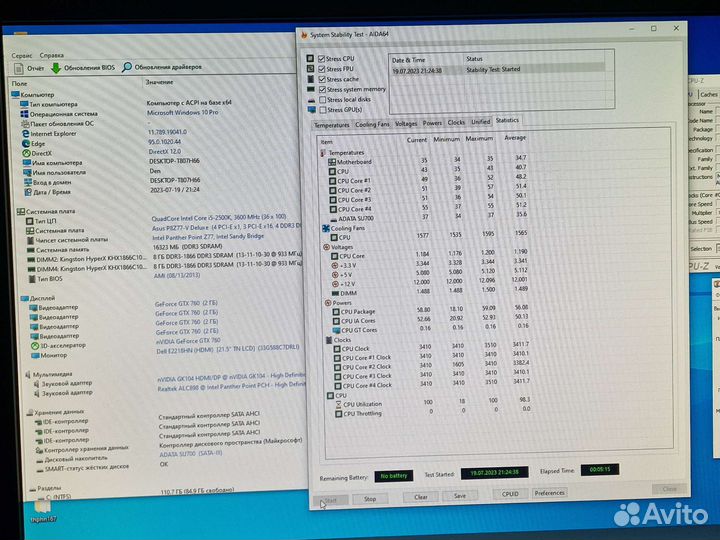Toggle the Stress cache checkbox
Viewport: 720px width, 540px height.
coord(322,79)
